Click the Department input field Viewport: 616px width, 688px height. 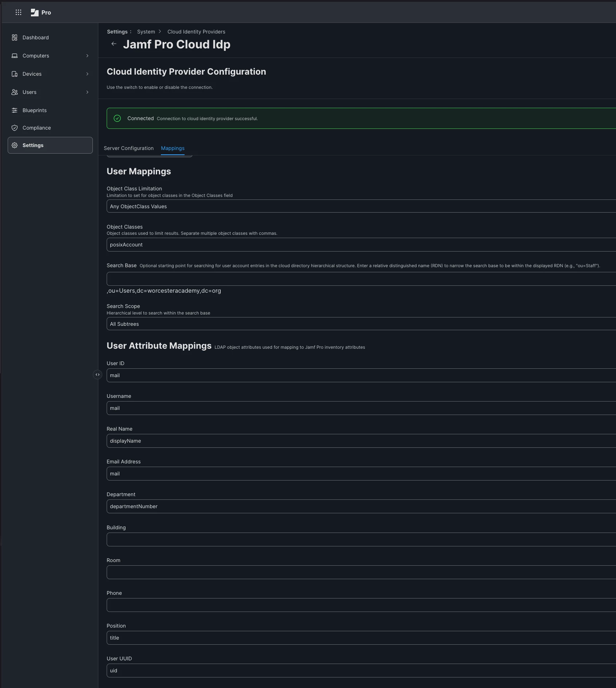(x=361, y=506)
